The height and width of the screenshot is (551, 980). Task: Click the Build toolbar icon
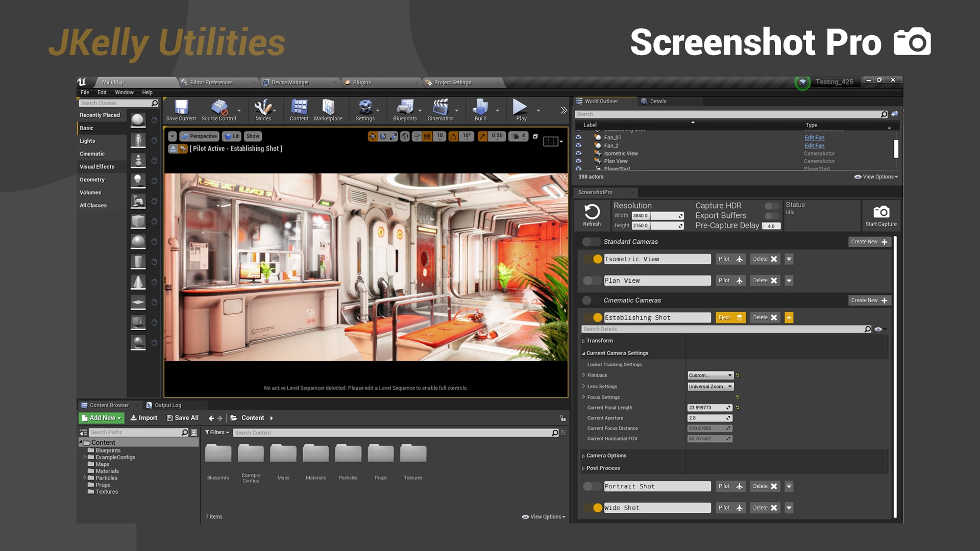(480, 108)
